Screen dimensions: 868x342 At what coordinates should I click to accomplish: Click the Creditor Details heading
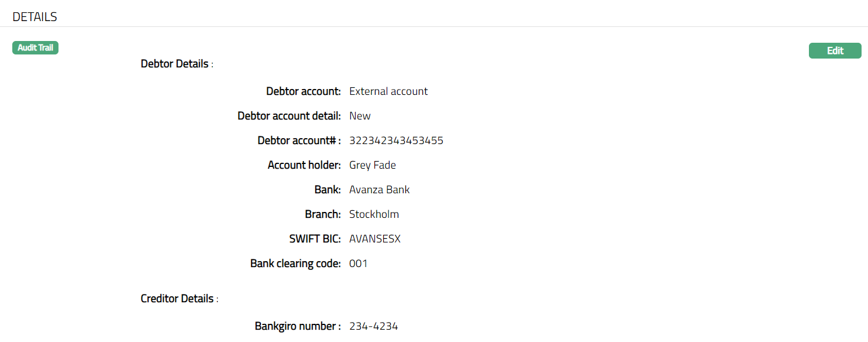tap(177, 299)
